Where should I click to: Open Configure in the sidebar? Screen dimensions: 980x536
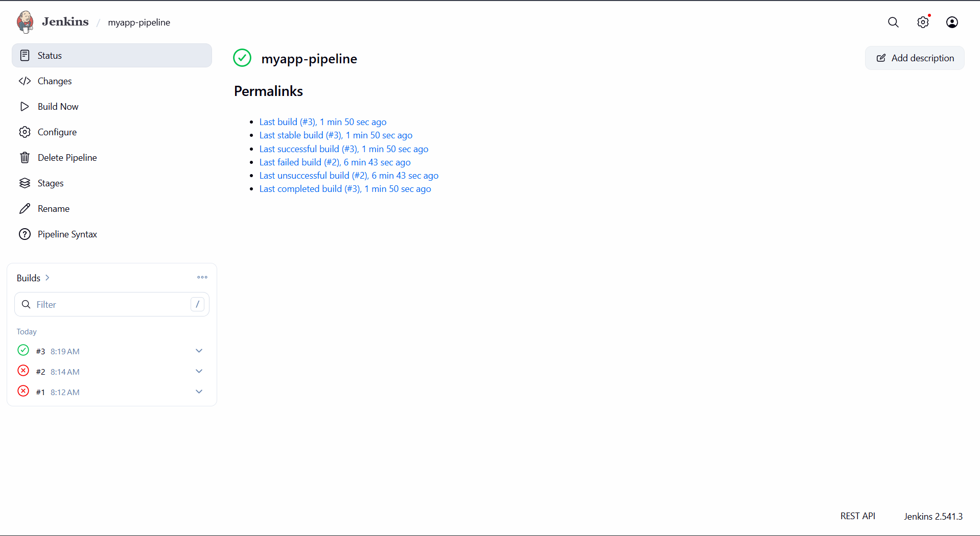click(x=112, y=132)
